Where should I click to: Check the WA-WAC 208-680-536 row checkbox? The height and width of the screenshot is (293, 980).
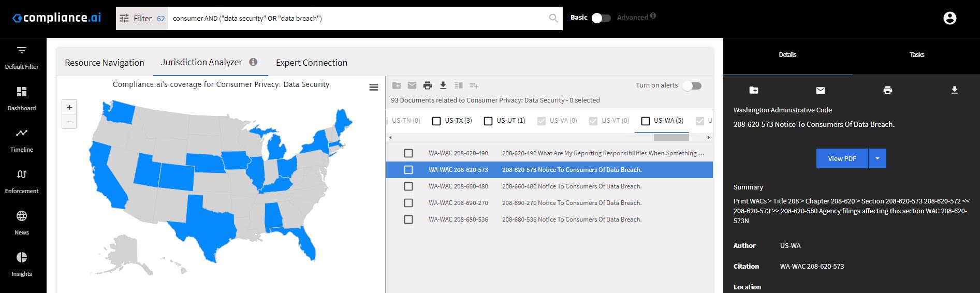[x=408, y=219]
